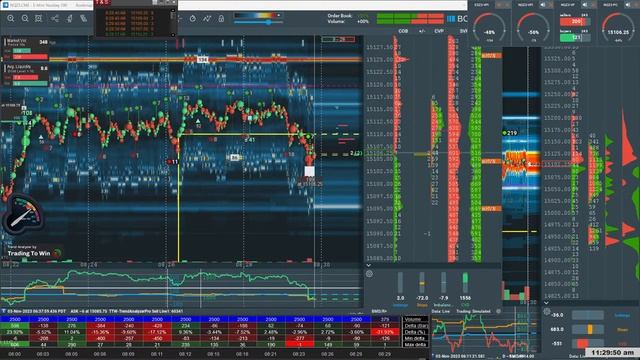
Task: Click the line-chart indicator icon
Action: pos(207,19)
